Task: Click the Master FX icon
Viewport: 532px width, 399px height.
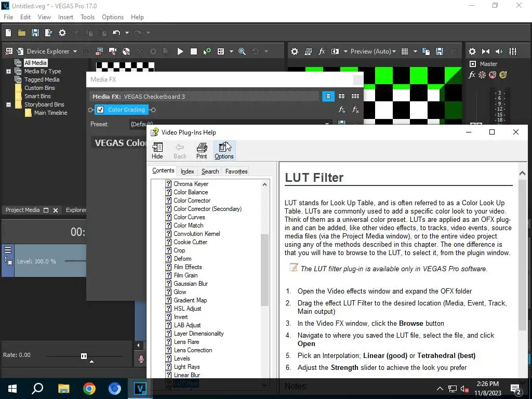Action: (472, 75)
